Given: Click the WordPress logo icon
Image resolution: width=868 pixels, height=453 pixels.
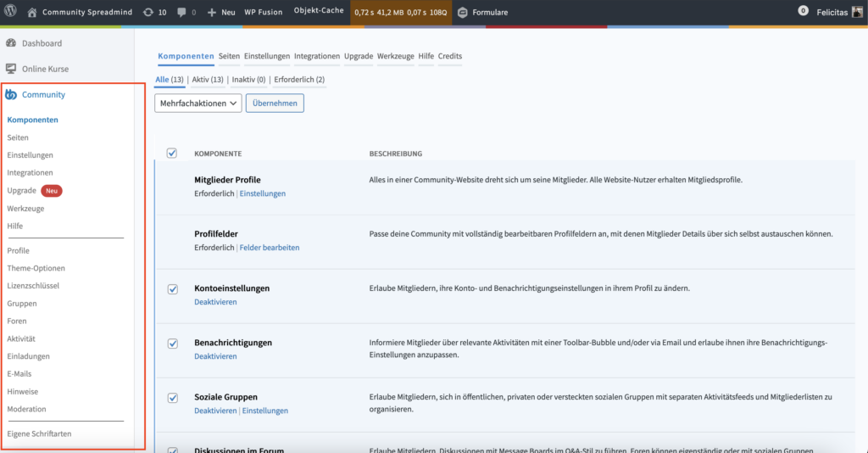Looking at the screenshot, I should (11, 13).
